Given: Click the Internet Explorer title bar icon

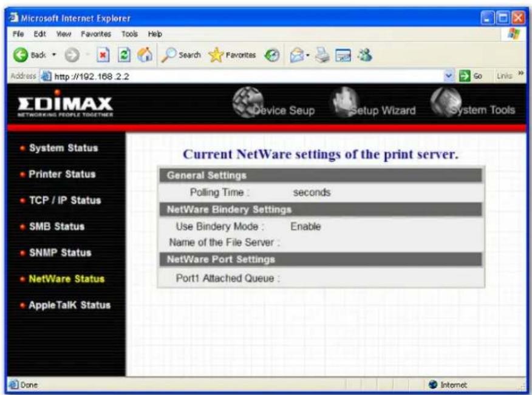Looking at the screenshot, I should (x=13, y=17).
